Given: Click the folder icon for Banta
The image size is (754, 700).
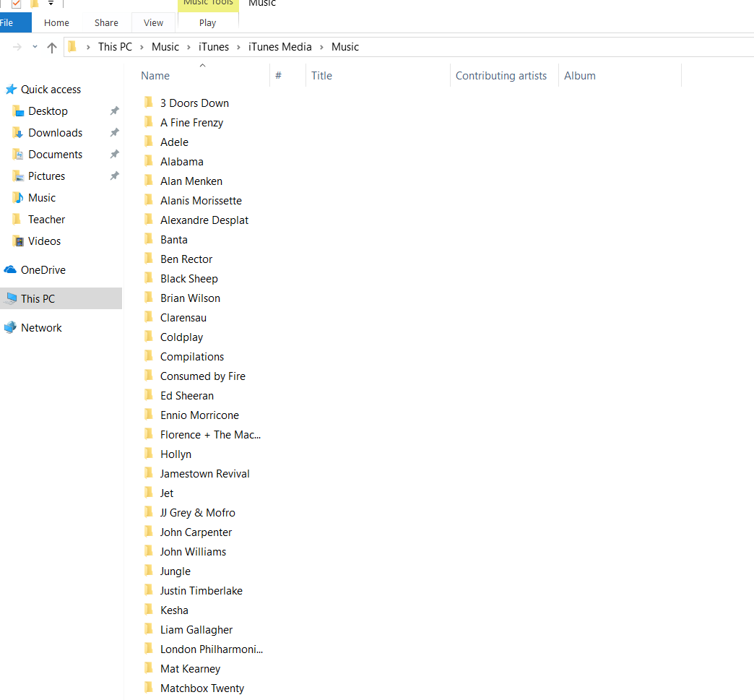Looking at the screenshot, I should (x=149, y=239).
